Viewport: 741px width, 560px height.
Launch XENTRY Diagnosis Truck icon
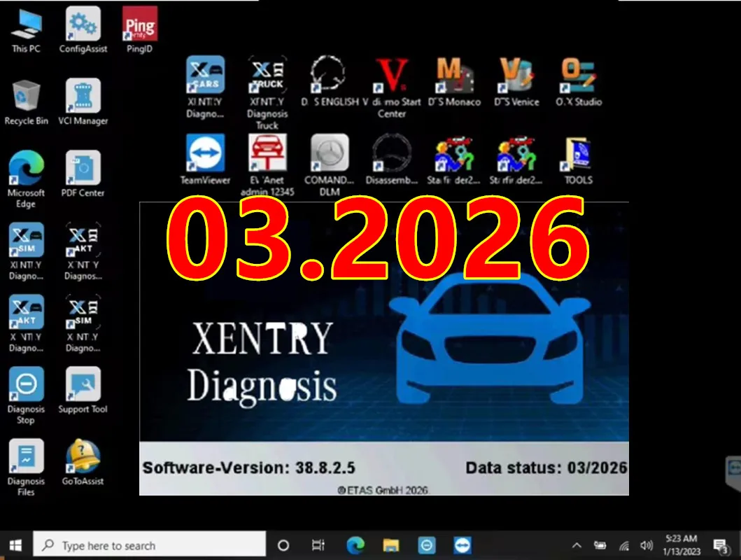[267, 92]
